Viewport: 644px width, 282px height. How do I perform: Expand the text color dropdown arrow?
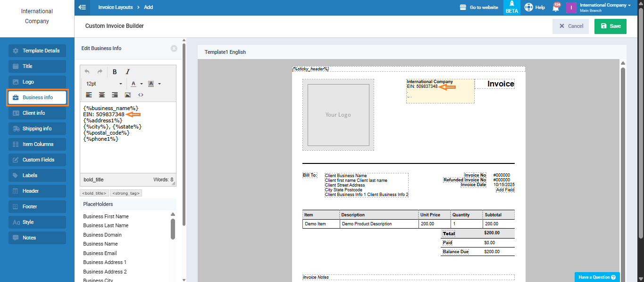(x=142, y=84)
